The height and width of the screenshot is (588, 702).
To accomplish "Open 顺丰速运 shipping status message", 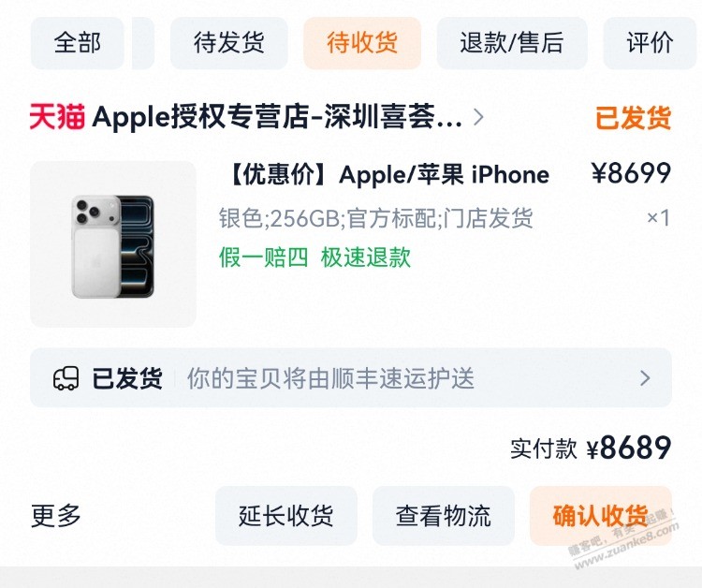I will pyautogui.click(x=330, y=378).
